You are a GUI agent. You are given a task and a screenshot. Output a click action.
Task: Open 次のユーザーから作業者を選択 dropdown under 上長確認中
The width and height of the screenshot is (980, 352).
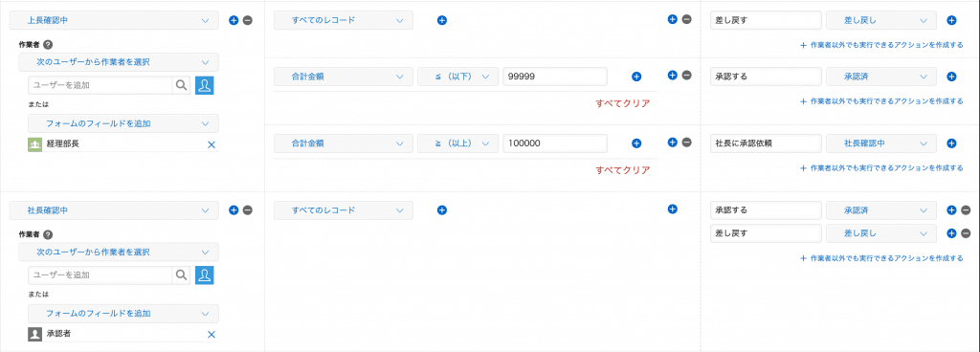[x=119, y=62]
